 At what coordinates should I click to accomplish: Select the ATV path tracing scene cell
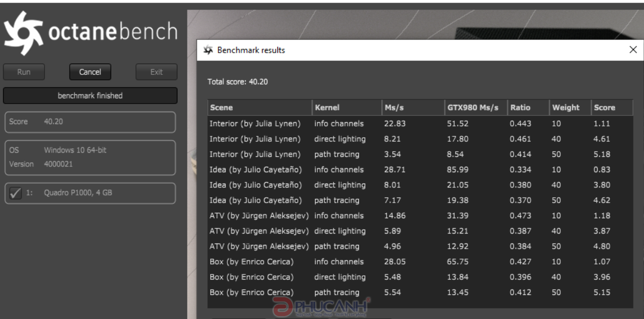259,247
